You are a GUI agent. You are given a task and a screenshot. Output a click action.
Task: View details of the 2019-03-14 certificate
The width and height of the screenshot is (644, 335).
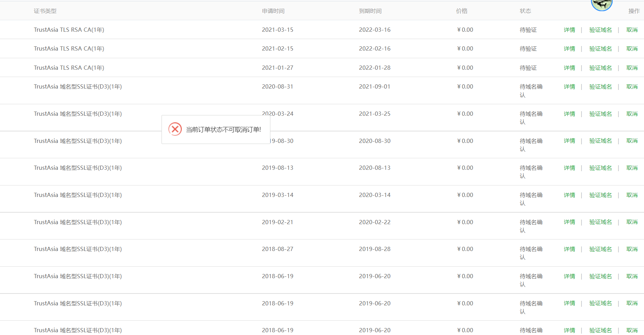point(569,195)
